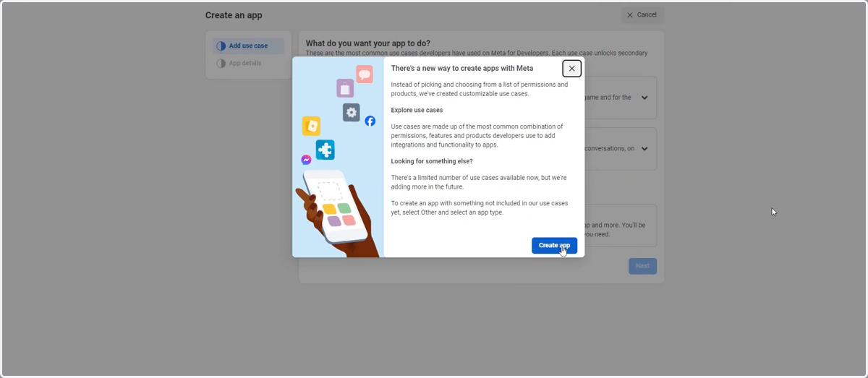Select the Add use case step
The image size is (868, 378).
point(248,46)
